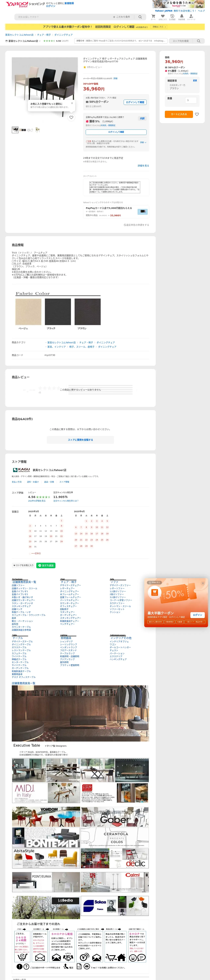Screen dimensions: 210x980
Task: Click ストアに質問を投稿する button
Action: [x=80, y=440]
